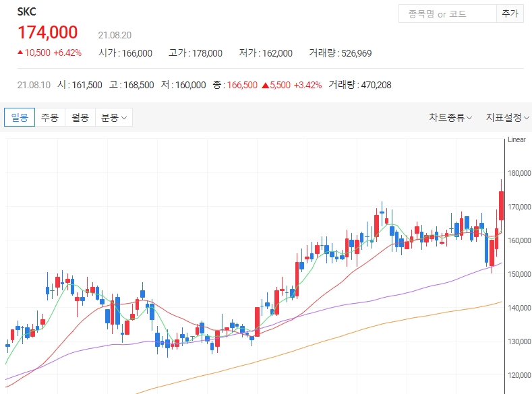Click the latest tall red candlestick
This screenshot has height=394, width=532.
pos(501,205)
